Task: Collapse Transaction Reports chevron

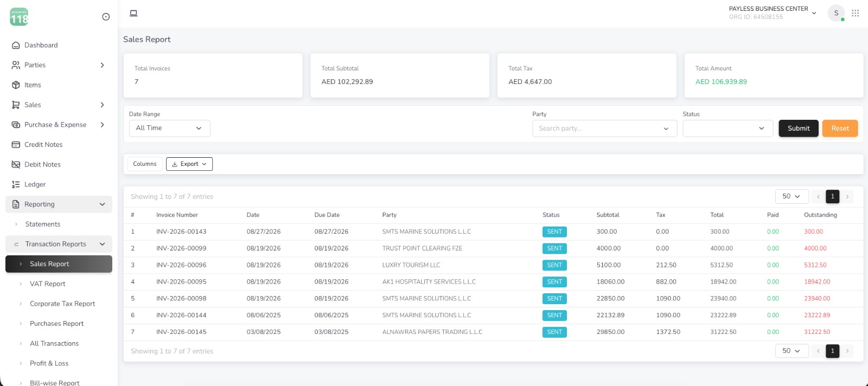Action: [102, 245]
